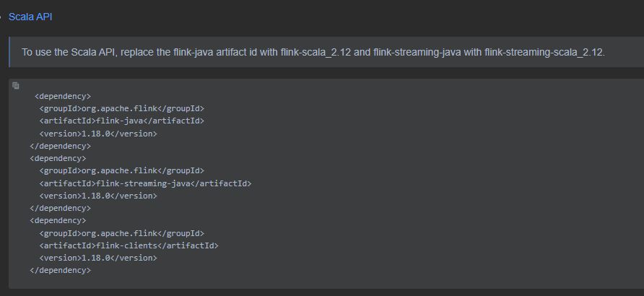Screen dimensions: 644x296
Task: Click the blue bar left of the note
Action: 9,52
